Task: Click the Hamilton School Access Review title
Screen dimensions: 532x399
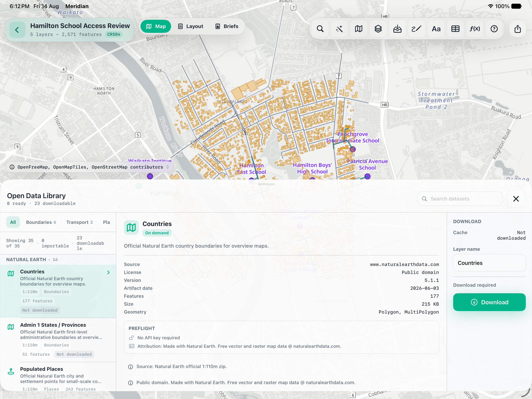Action: click(x=80, y=26)
